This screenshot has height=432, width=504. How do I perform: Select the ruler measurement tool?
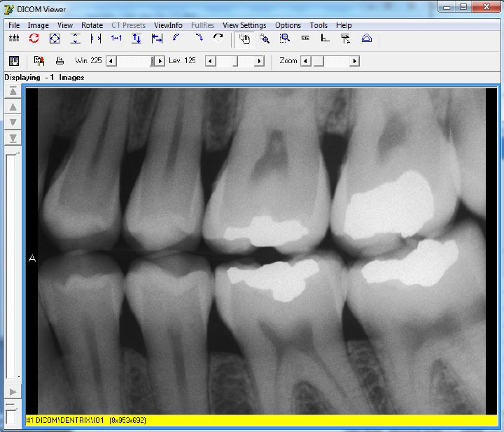pyautogui.click(x=305, y=39)
